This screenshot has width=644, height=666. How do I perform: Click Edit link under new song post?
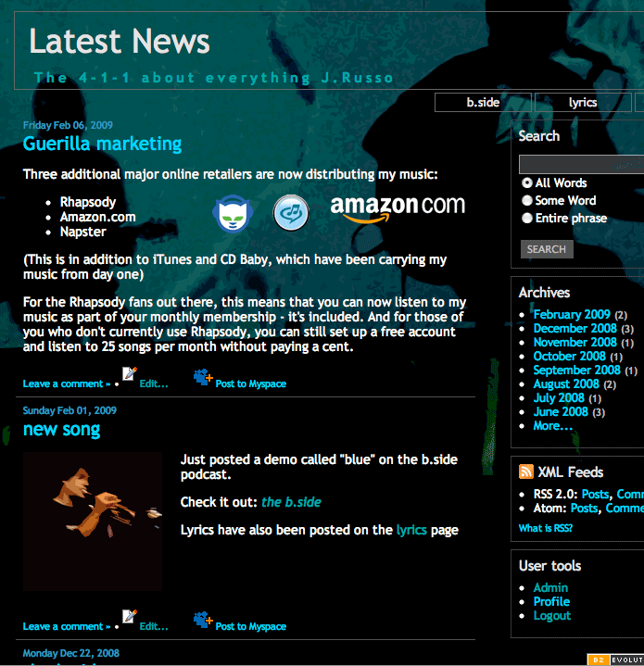point(154,626)
